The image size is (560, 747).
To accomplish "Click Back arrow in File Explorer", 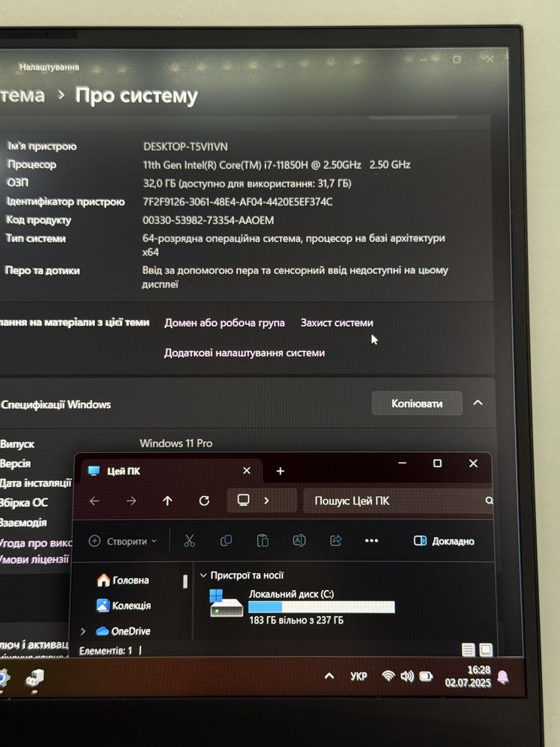I will pyautogui.click(x=95, y=500).
